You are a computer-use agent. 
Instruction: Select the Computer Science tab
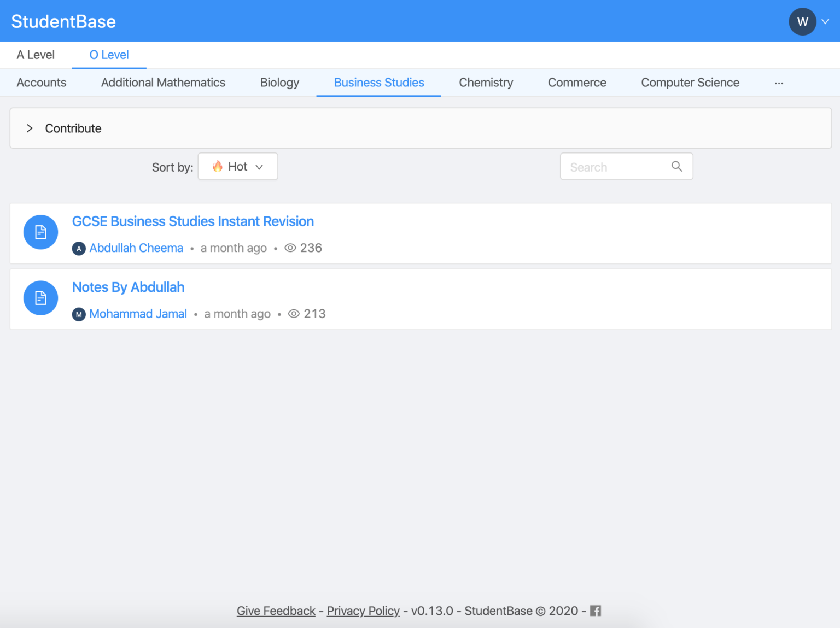(690, 83)
